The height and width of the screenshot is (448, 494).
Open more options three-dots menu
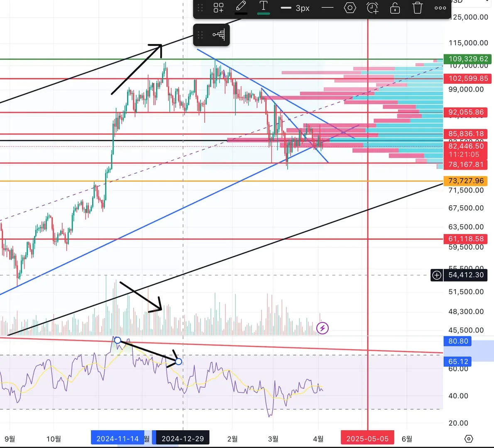(x=440, y=8)
